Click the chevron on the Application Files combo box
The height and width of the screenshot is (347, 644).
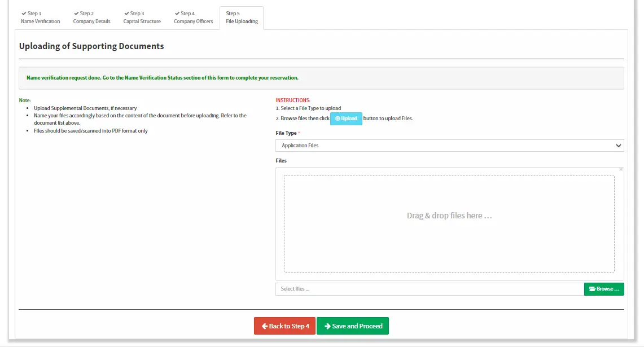[618, 145]
